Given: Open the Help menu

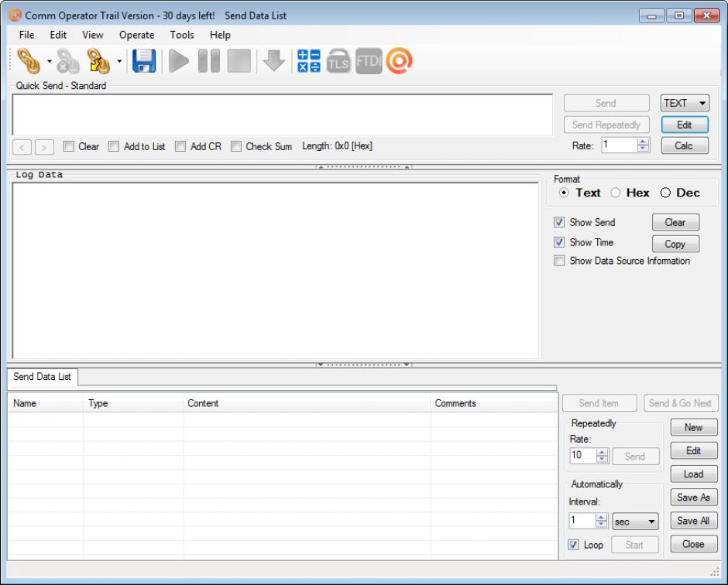Looking at the screenshot, I should (x=220, y=35).
